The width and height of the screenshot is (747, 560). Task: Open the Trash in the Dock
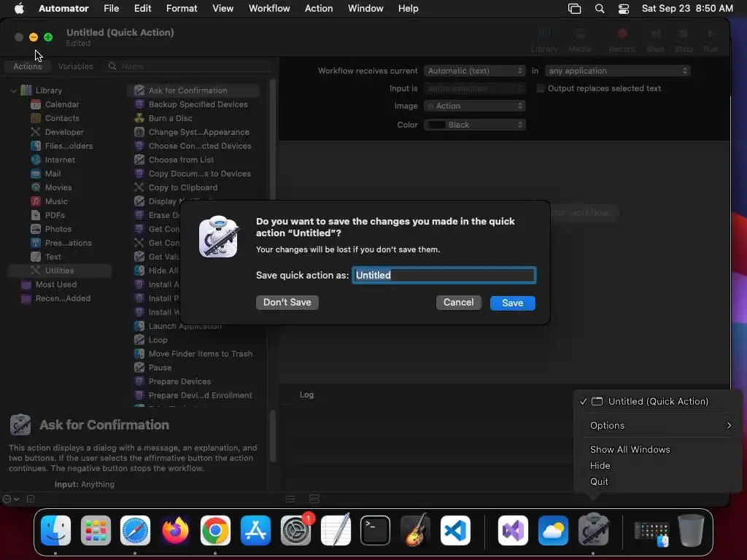[691, 530]
